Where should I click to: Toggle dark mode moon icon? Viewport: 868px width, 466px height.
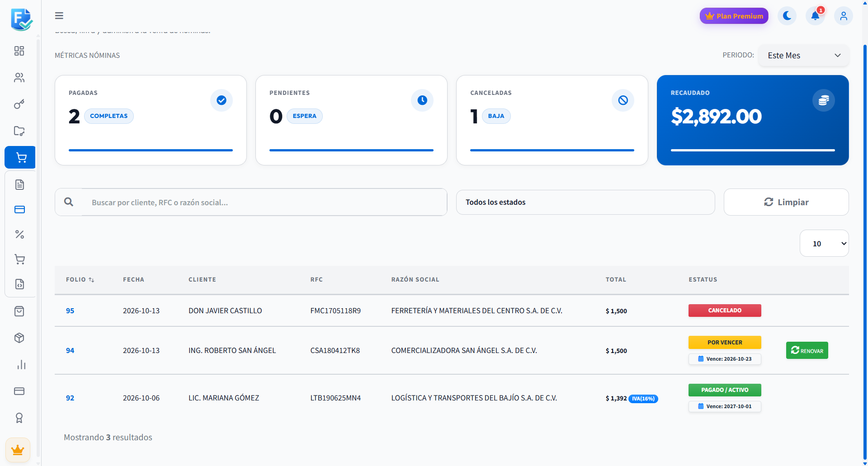(x=787, y=16)
